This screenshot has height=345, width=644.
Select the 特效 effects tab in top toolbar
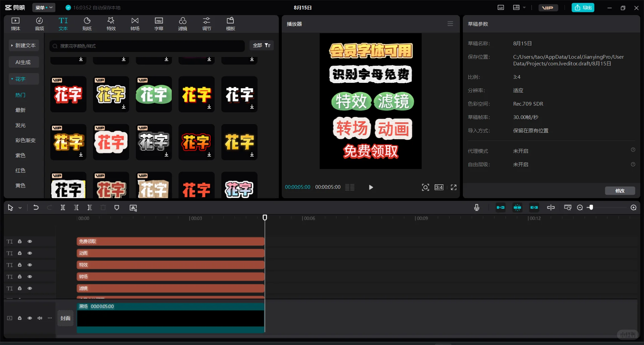coord(111,24)
